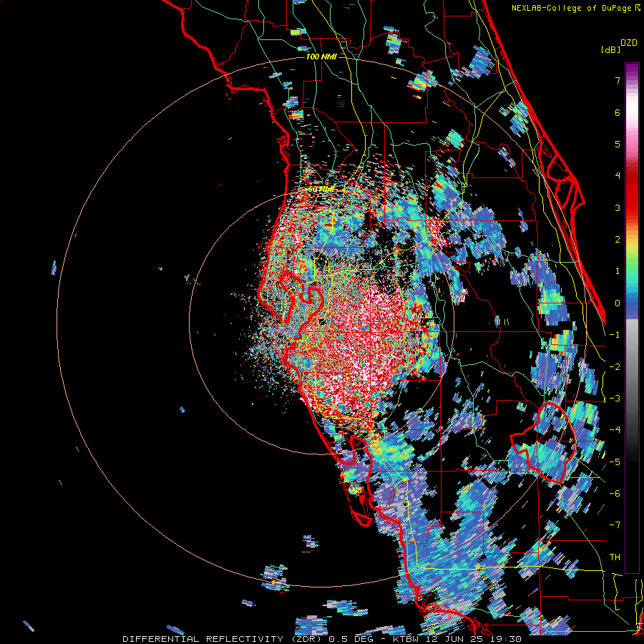Click the 50 NMI range ring label
This screenshot has width=644, height=644.
[x=321, y=190]
